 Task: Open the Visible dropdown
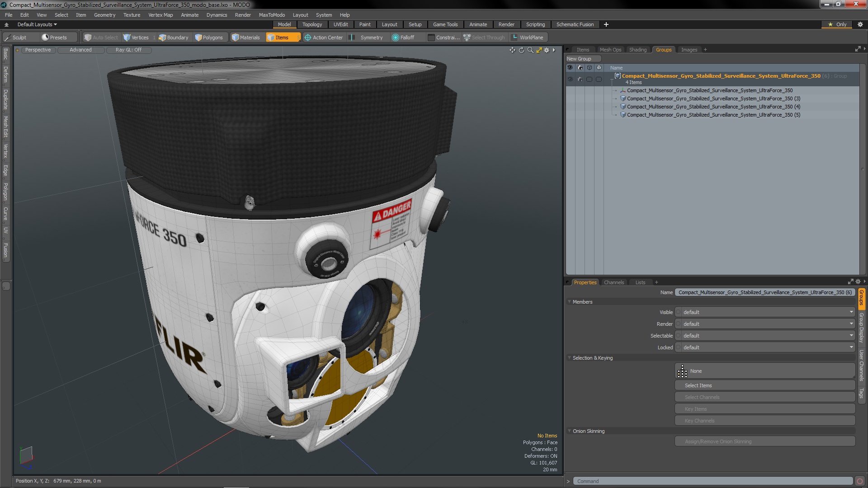(765, 312)
